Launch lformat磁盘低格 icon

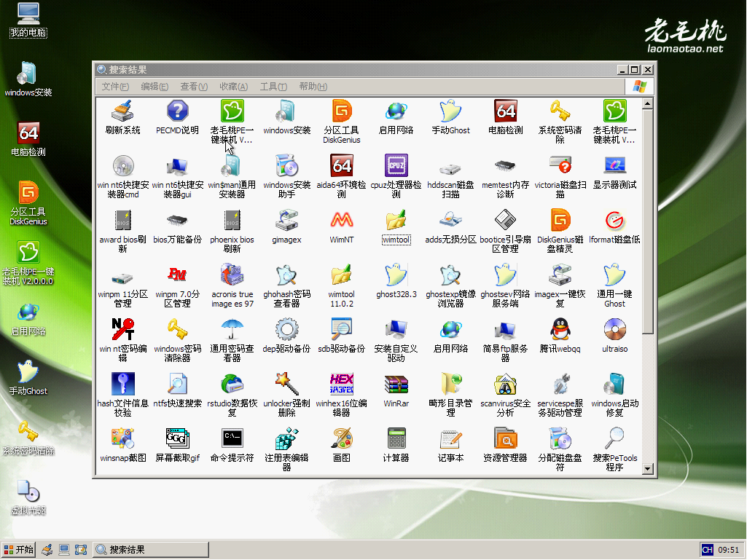(614, 220)
